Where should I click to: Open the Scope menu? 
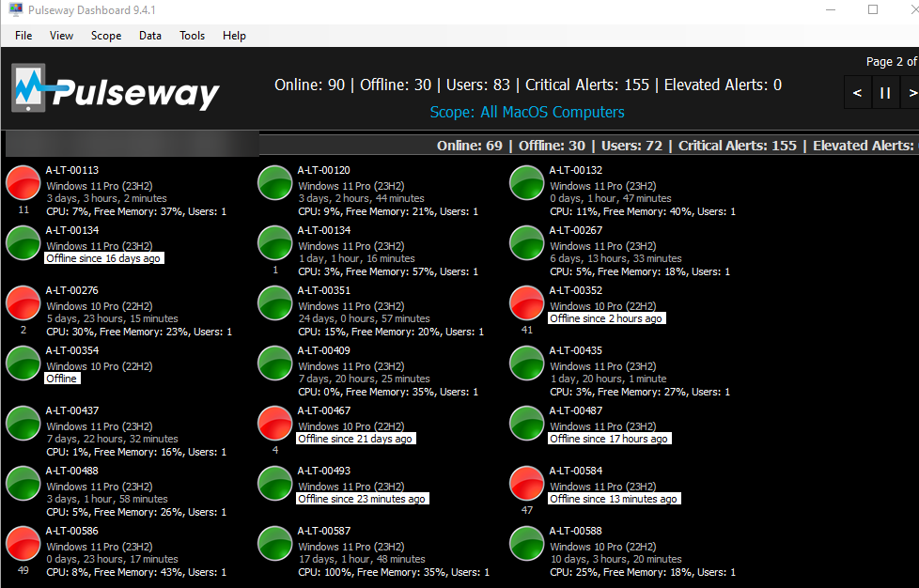click(106, 36)
